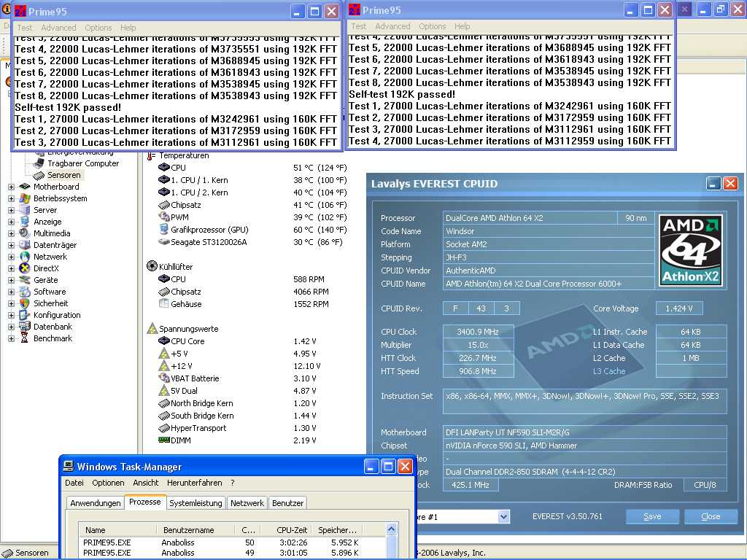Click Tragbarer Computer tree item
This screenshot has height=560, width=747.
83,163
